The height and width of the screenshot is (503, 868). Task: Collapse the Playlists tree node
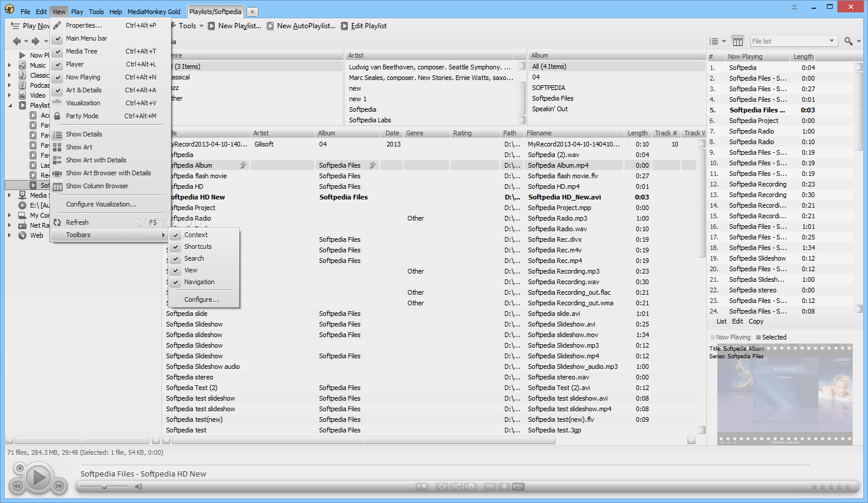[9, 105]
